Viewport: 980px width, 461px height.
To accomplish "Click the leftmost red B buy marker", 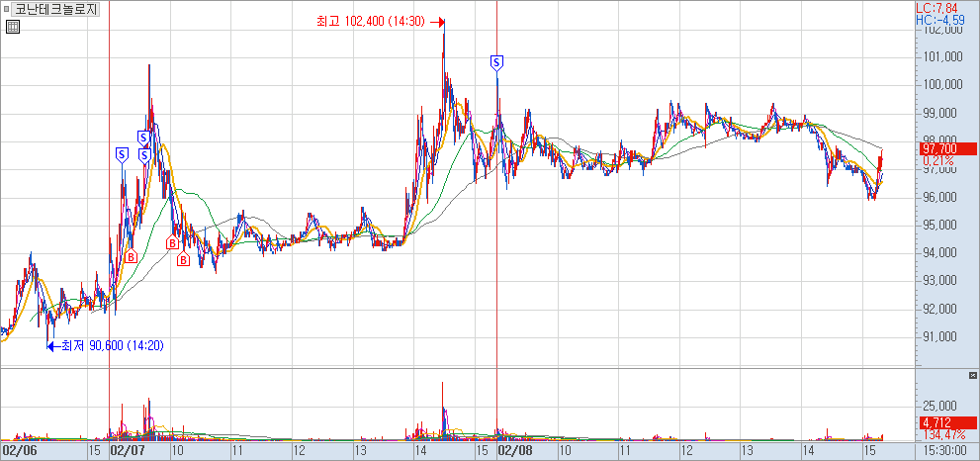I will (x=131, y=257).
